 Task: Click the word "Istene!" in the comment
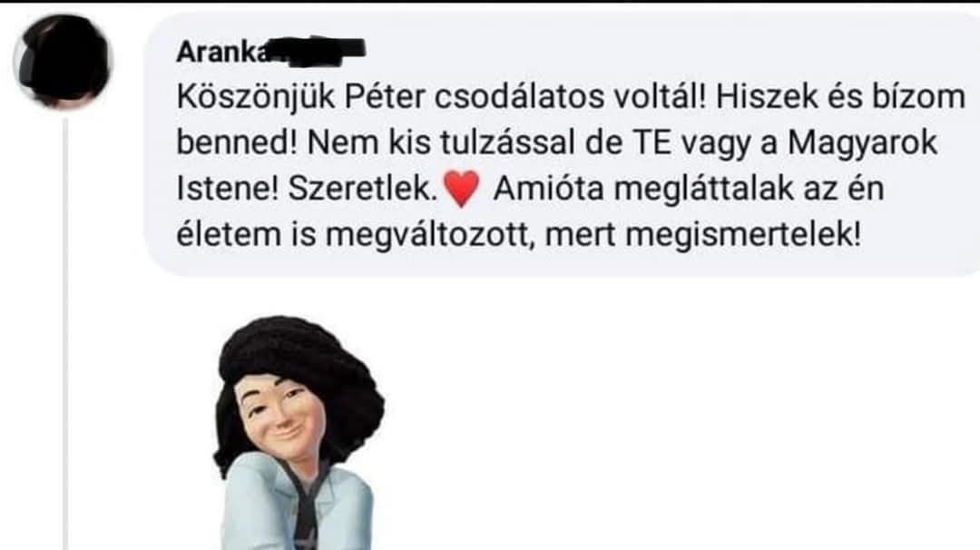pyautogui.click(x=227, y=190)
